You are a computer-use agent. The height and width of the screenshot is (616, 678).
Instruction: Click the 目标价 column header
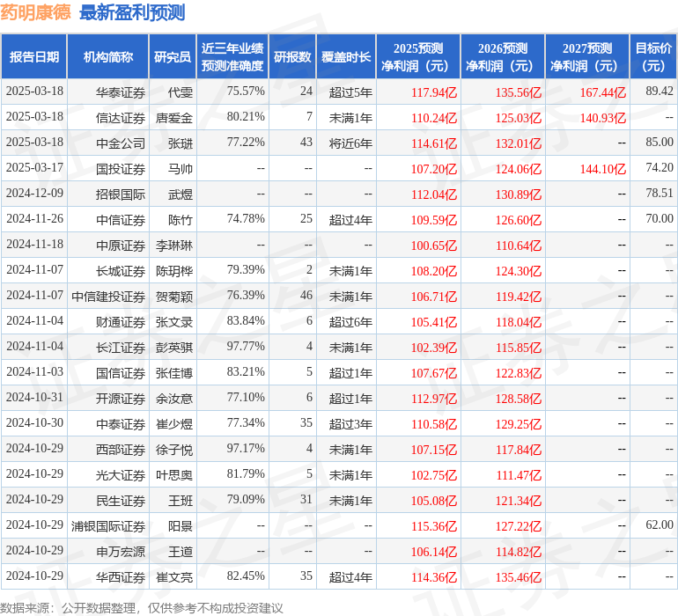coord(653,56)
